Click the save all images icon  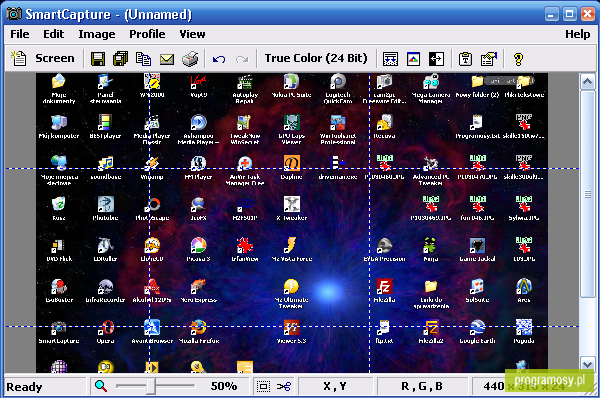[x=121, y=59]
